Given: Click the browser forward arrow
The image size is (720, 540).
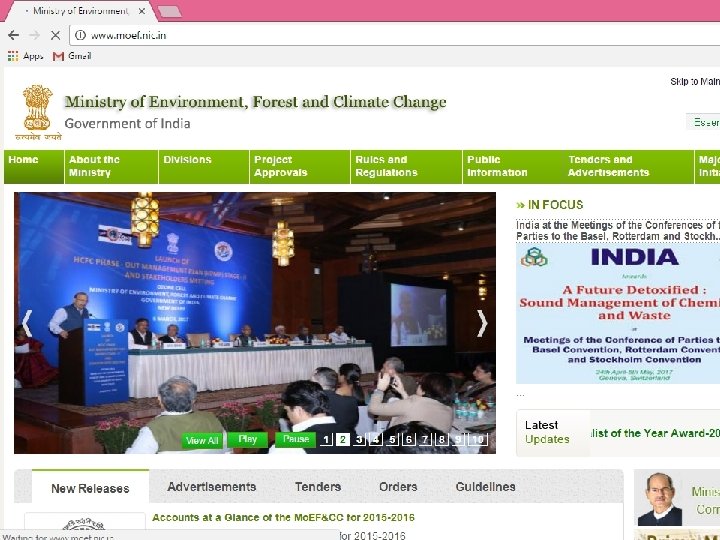Looking at the screenshot, I should pos(34,35).
